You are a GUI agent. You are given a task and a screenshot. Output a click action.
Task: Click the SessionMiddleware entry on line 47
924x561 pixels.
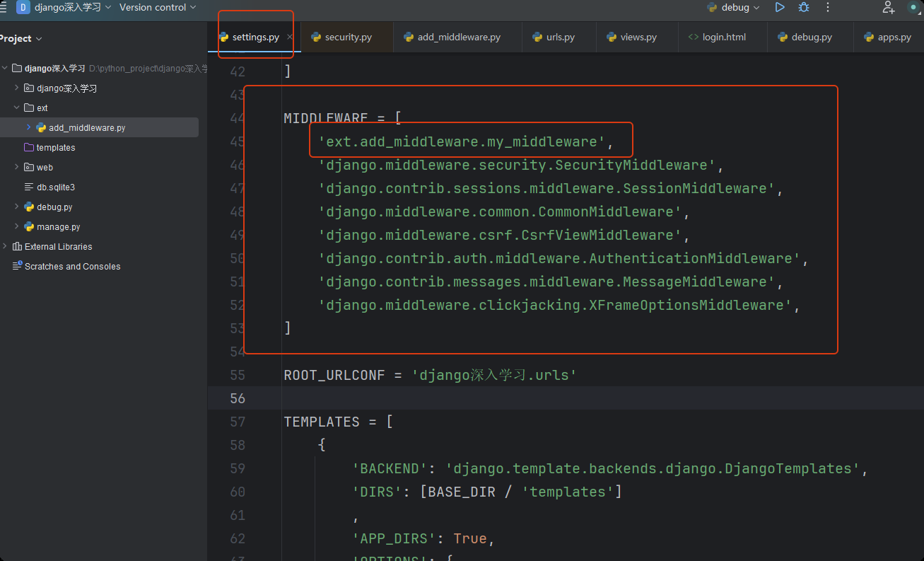(x=547, y=188)
